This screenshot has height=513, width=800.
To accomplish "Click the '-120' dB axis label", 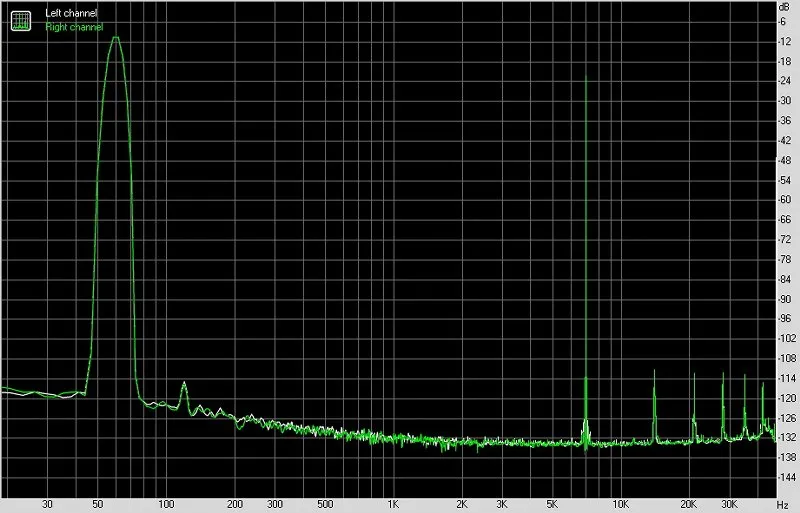I will 787,398.
